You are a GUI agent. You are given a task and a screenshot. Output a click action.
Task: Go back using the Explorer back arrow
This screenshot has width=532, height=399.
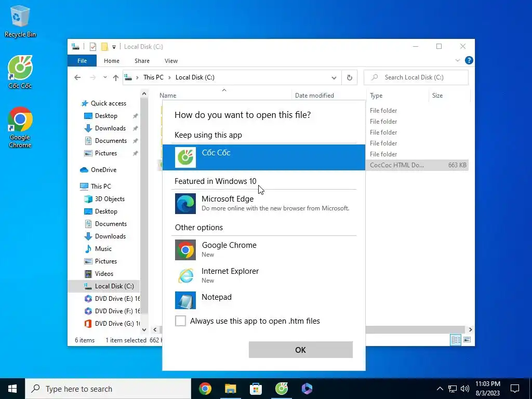(77, 77)
